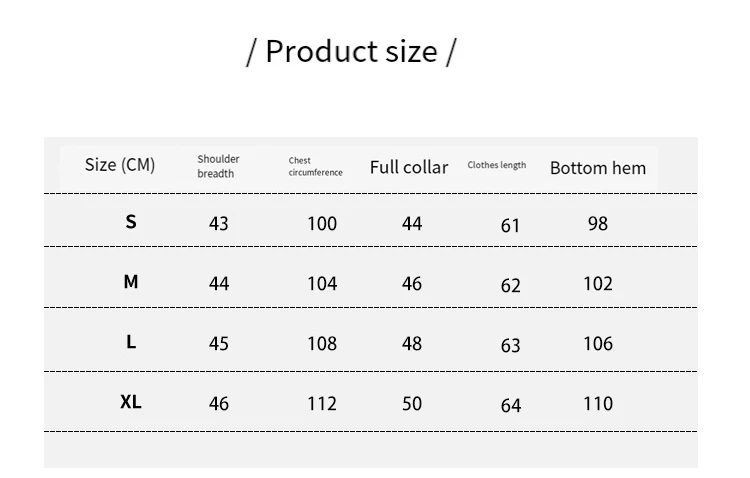This screenshot has height=478, width=750.
Task: Click the Clothes length column header
Action: (497, 165)
